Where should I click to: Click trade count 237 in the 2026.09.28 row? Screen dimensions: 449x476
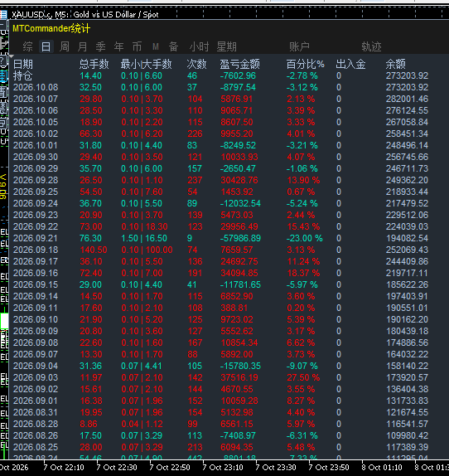pos(195,180)
